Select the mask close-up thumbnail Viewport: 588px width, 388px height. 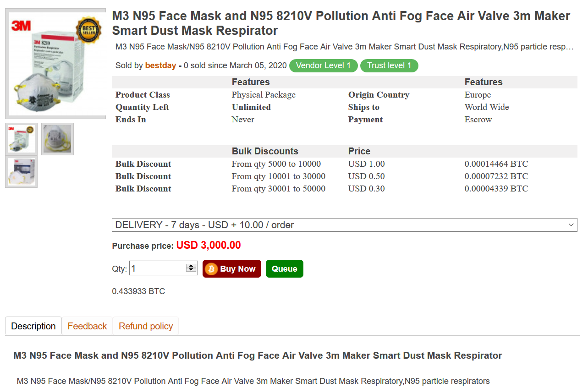click(x=57, y=139)
